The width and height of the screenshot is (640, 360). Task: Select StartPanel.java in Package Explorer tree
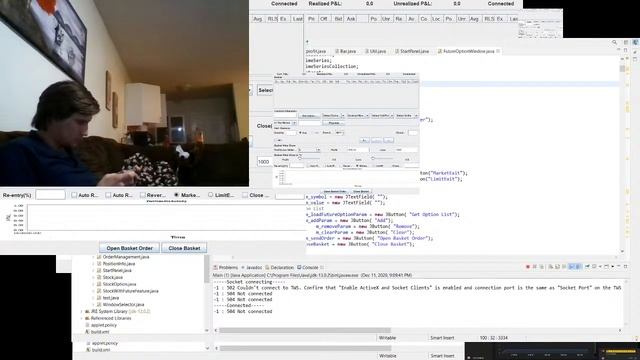(x=117, y=271)
